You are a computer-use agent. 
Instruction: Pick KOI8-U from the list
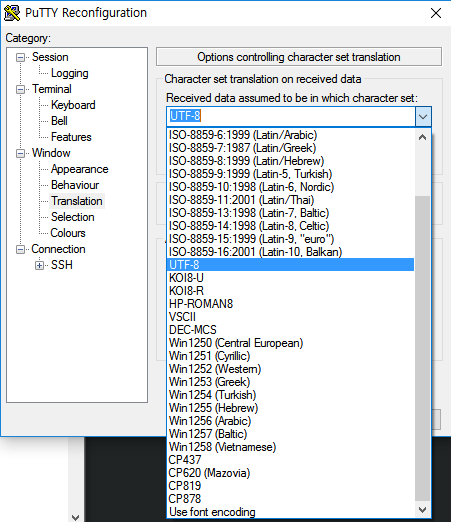coord(290,278)
